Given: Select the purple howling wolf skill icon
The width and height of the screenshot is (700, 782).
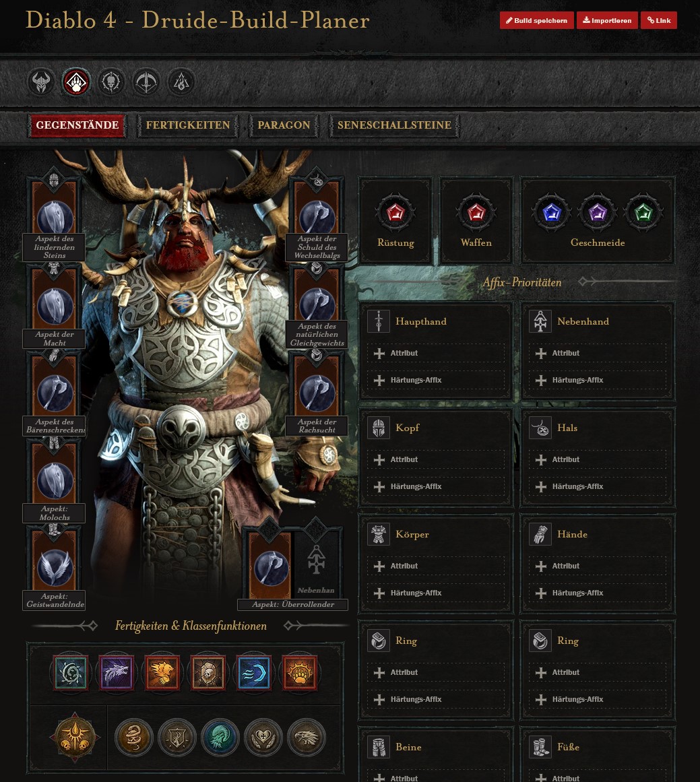Looking at the screenshot, I should click(117, 673).
